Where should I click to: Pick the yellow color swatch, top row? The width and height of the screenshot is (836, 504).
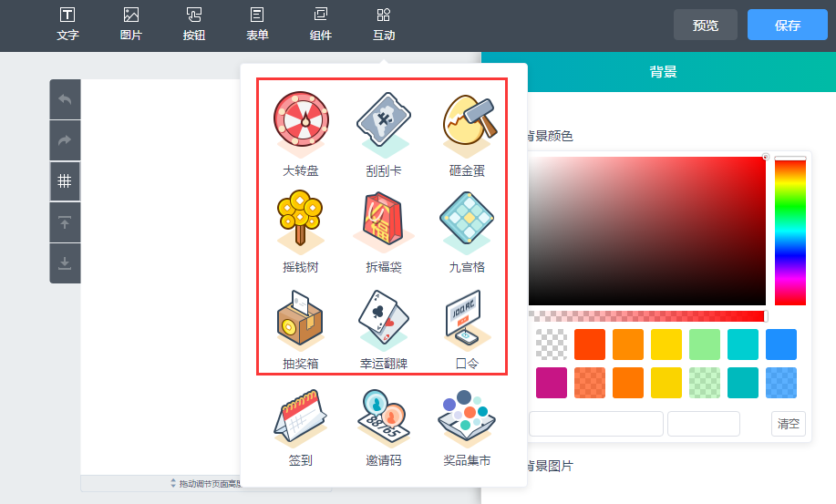click(666, 345)
